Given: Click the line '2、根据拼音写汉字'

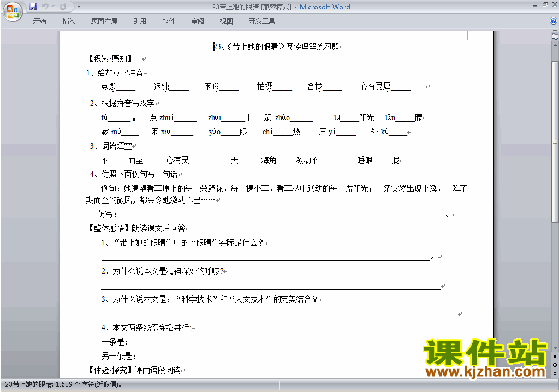Looking at the screenshot, I should coord(122,103).
